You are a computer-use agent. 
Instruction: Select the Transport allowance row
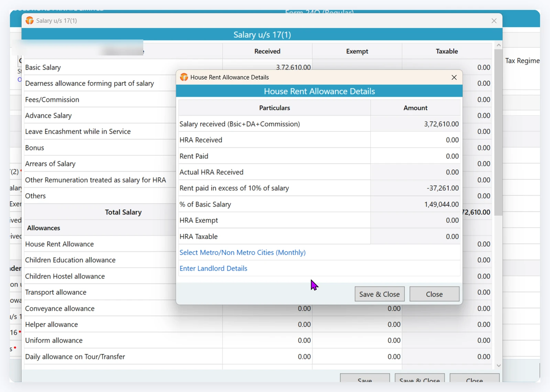(x=56, y=292)
